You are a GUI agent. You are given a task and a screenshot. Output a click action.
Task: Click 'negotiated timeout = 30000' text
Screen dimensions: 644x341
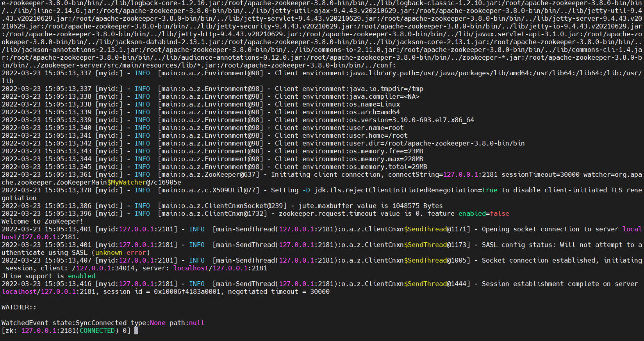coord(279,291)
